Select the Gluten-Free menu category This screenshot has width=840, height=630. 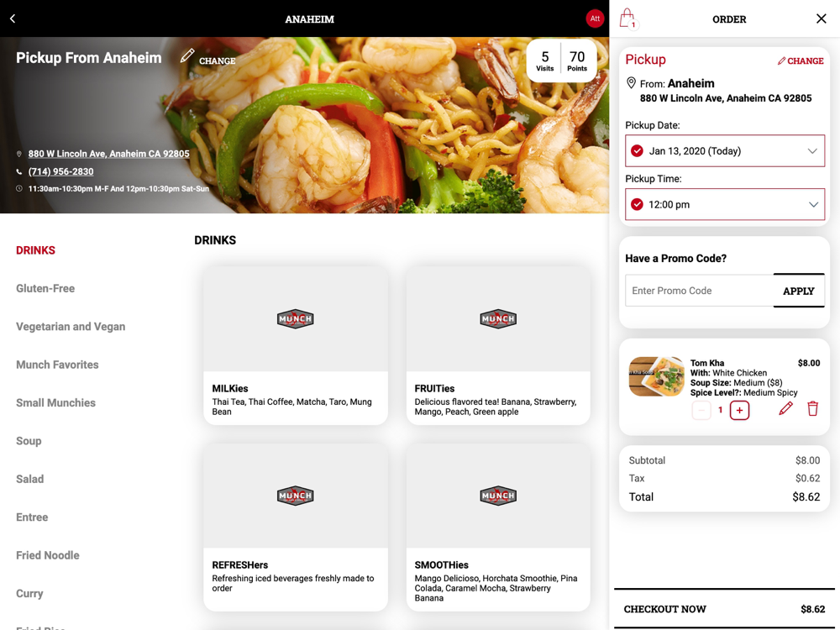point(45,288)
